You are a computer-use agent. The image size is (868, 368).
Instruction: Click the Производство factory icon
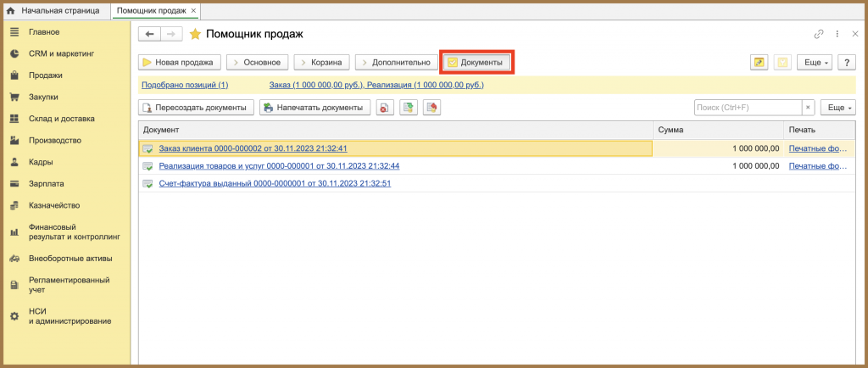click(x=15, y=141)
